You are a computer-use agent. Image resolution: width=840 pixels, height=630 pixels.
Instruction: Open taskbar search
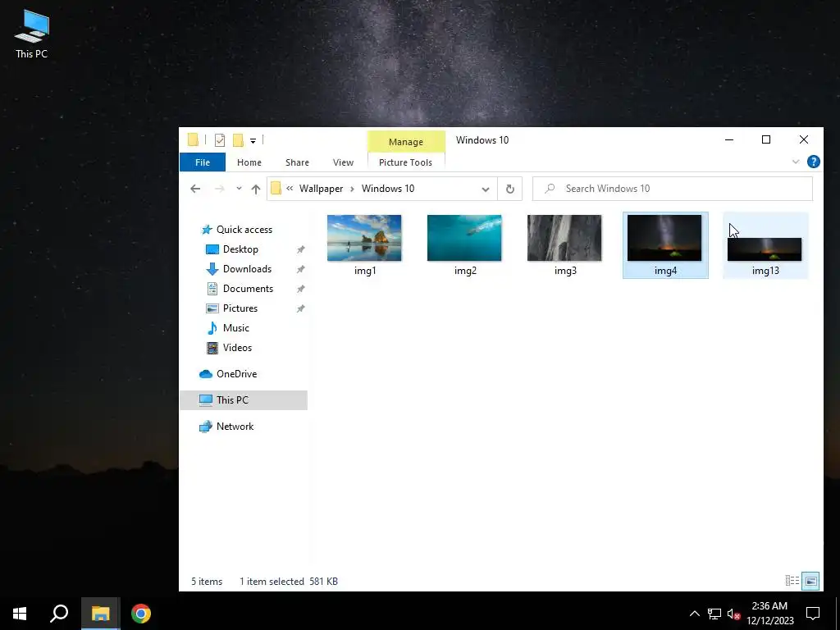click(x=59, y=614)
